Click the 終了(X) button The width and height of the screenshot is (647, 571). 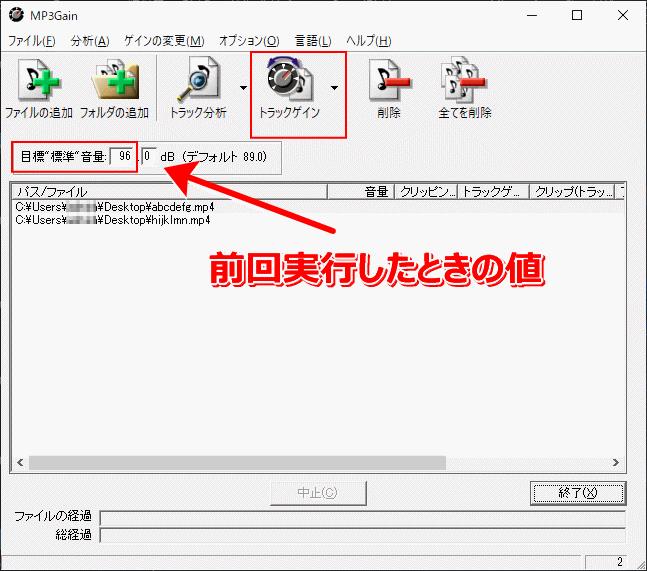(578, 493)
